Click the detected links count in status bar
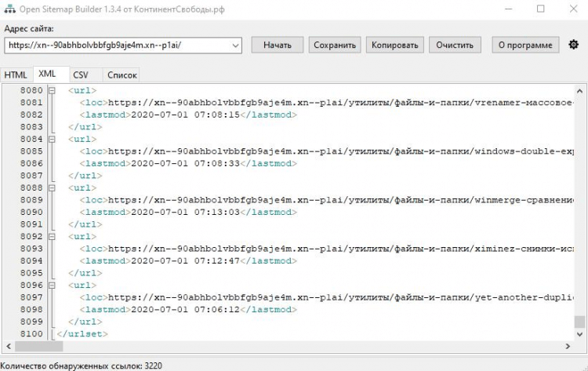Image resolution: width=588 pixels, height=371 pixels. (x=81, y=366)
